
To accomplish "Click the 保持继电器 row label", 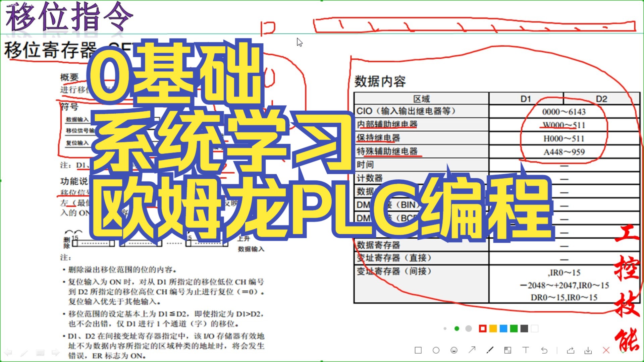I will click(x=378, y=138).
